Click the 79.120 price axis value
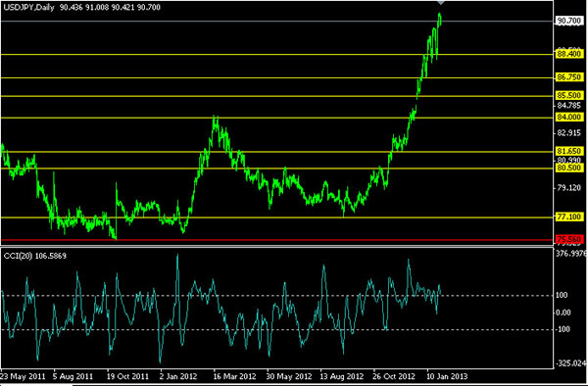588x386 pixels. 568,187
